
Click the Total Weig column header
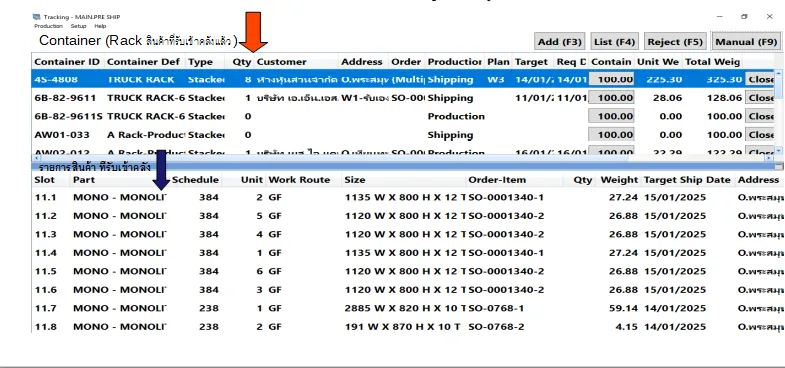click(713, 62)
